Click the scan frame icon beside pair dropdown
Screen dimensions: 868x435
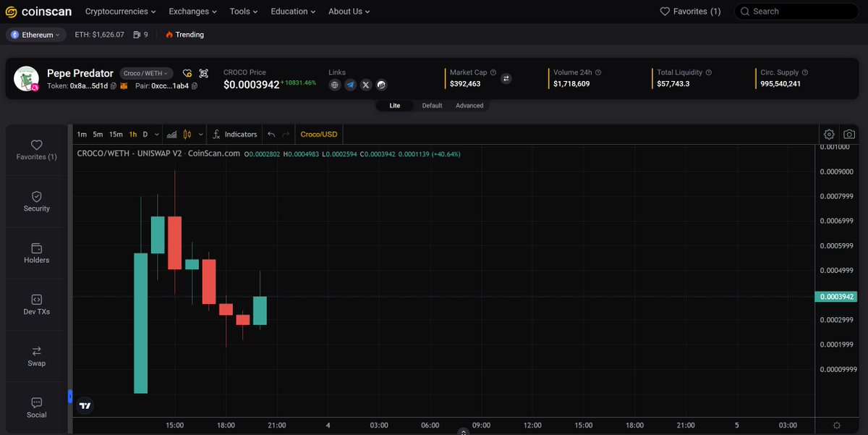coord(203,73)
